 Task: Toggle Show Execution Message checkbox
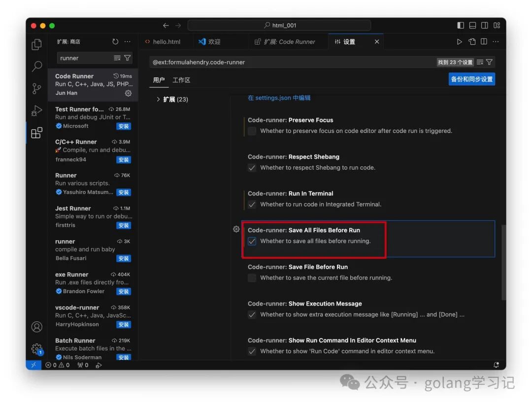pyautogui.click(x=252, y=314)
